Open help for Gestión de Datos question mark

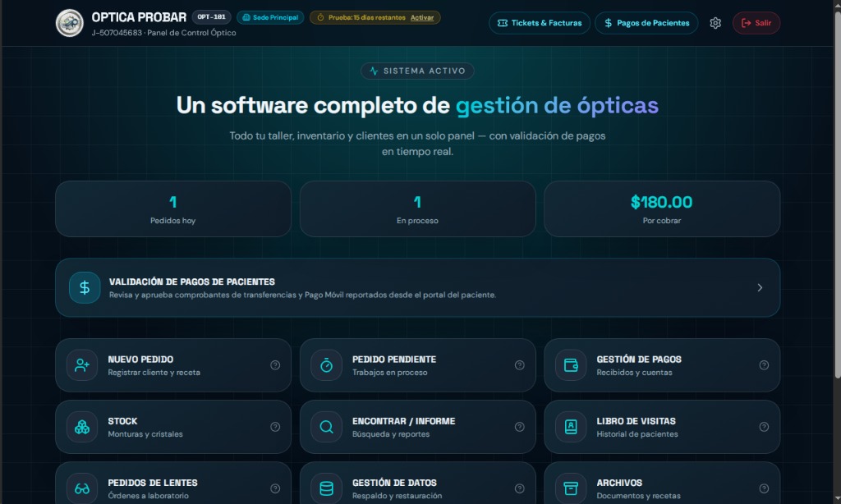pyautogui.click(x=519, y=488)
